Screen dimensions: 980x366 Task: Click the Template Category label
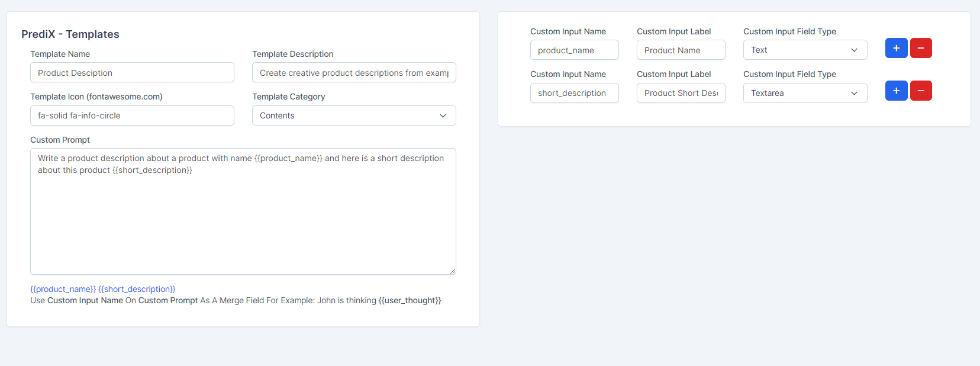click(x=289, y=97)
